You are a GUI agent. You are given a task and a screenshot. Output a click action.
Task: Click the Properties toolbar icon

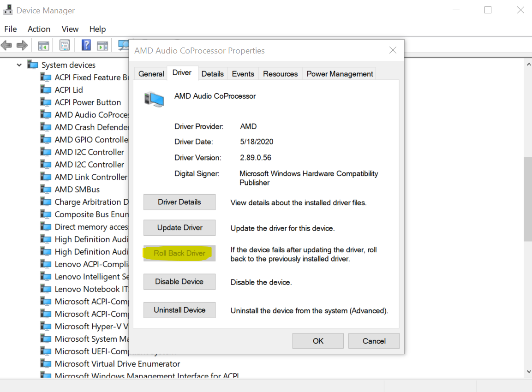[x=65, y=45]
